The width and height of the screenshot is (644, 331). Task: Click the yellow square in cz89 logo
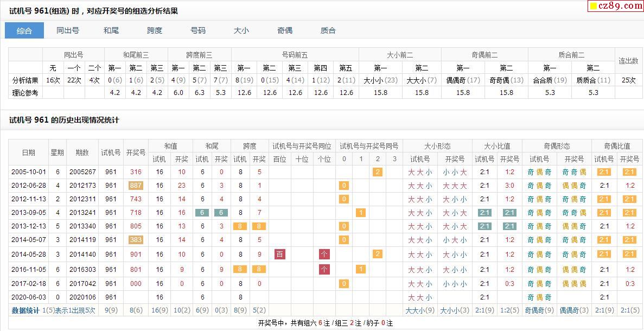click(x=594, y=7)
